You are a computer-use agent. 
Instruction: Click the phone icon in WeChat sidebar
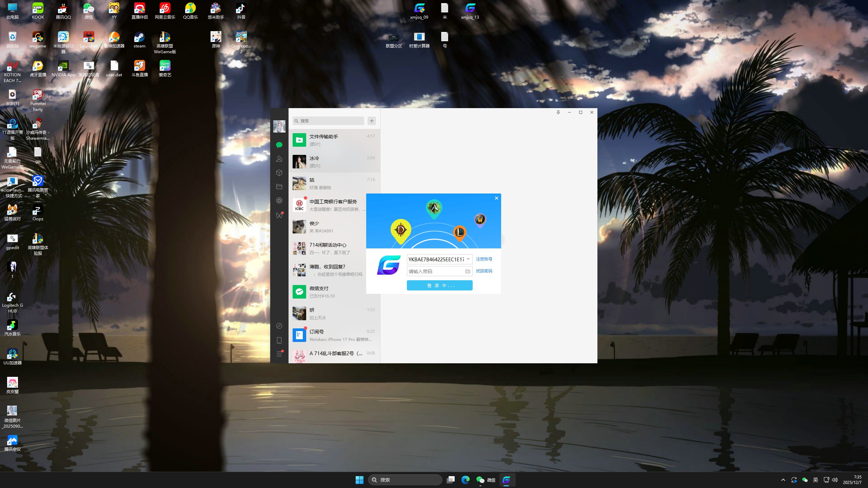coord(279,340)
